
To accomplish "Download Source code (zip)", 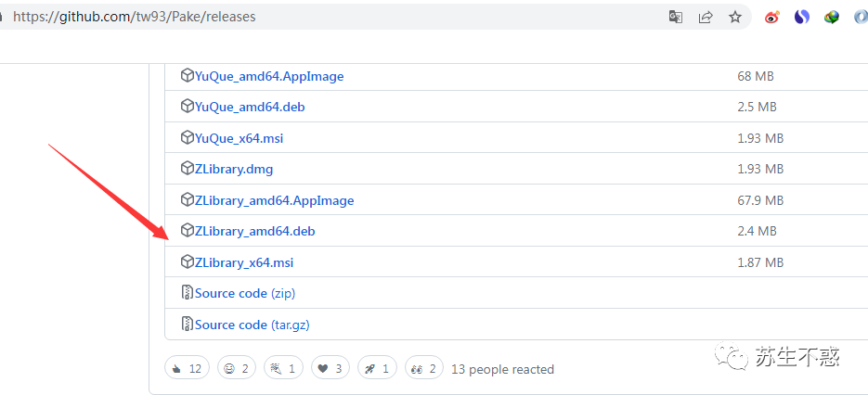I will 245,293.
